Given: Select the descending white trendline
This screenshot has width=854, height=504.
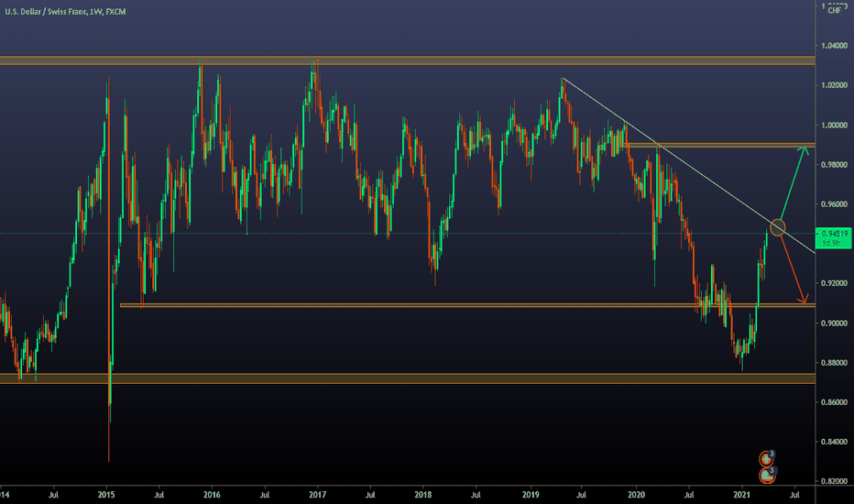Looking at the screenshot, I should coord(689,166).
